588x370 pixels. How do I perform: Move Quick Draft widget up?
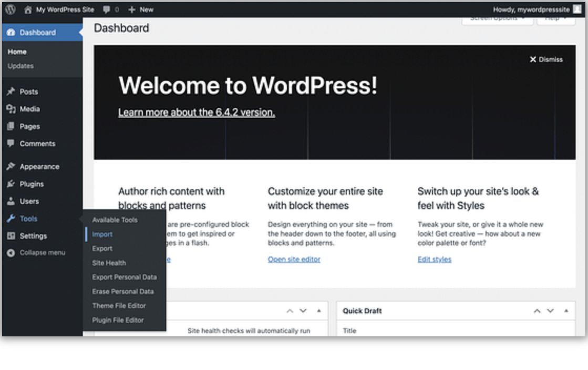pos(537,311)
